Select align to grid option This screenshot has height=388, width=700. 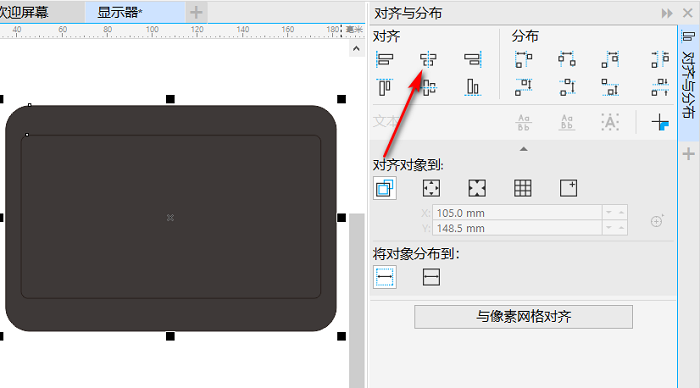point(523,188)
